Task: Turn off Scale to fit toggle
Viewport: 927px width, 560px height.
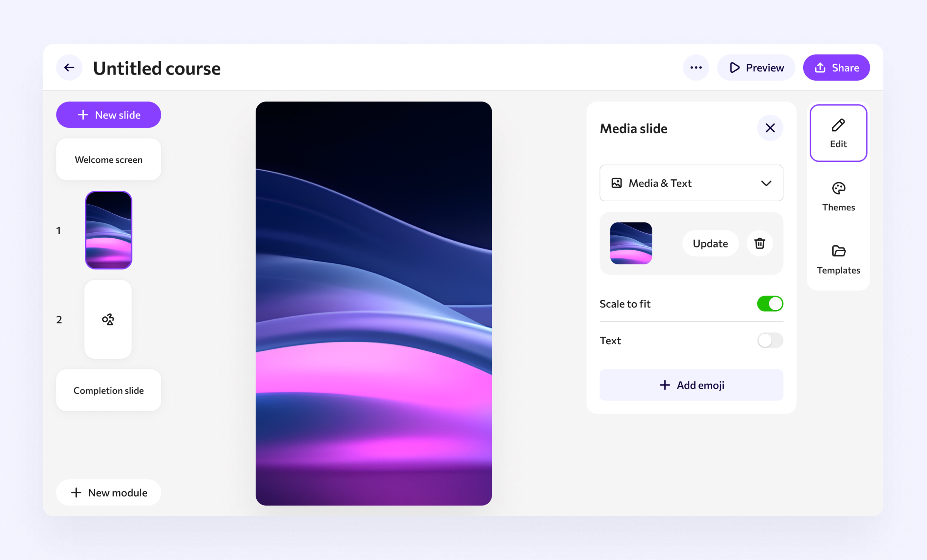Action: coord(770,303)
